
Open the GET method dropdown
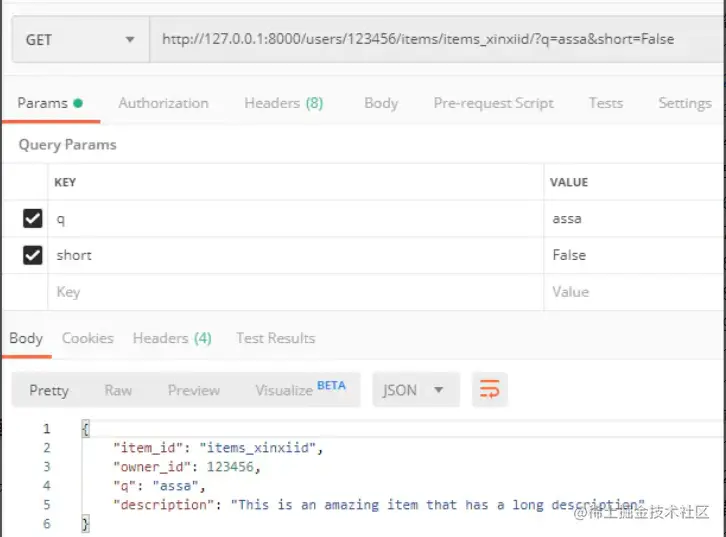(81, 40)
